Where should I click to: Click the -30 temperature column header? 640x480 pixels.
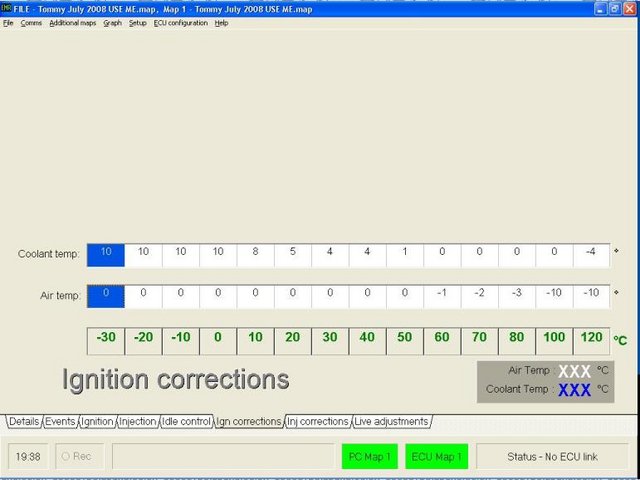pos(106,341)
